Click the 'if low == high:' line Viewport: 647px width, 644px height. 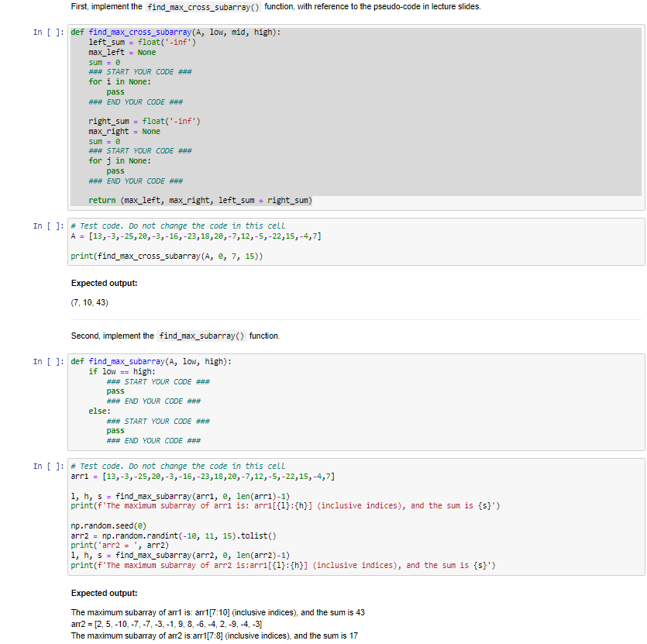coord(122,372)
